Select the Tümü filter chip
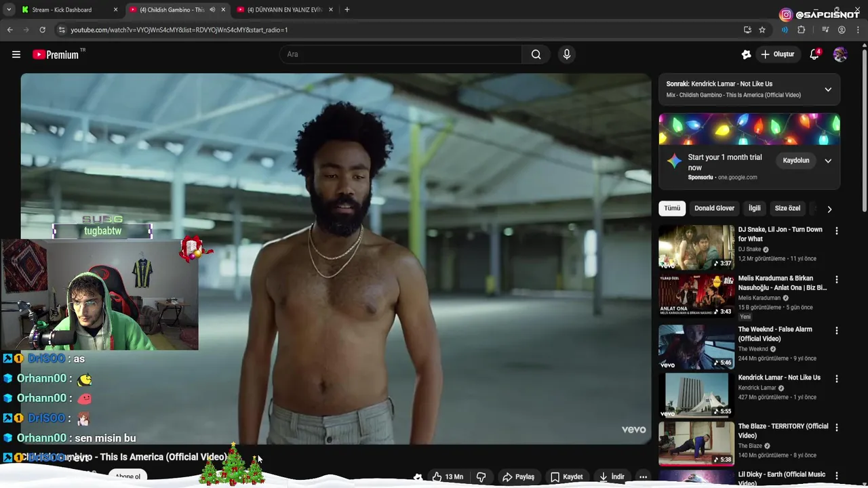868x488 pixels. click(x=672, y=208)
